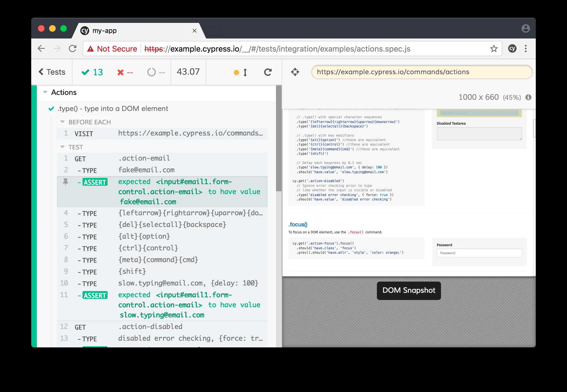Viewport: 567px width, 392px height.
Task: Select TYPE {alt}{option} command
Action: pos(162,237)
